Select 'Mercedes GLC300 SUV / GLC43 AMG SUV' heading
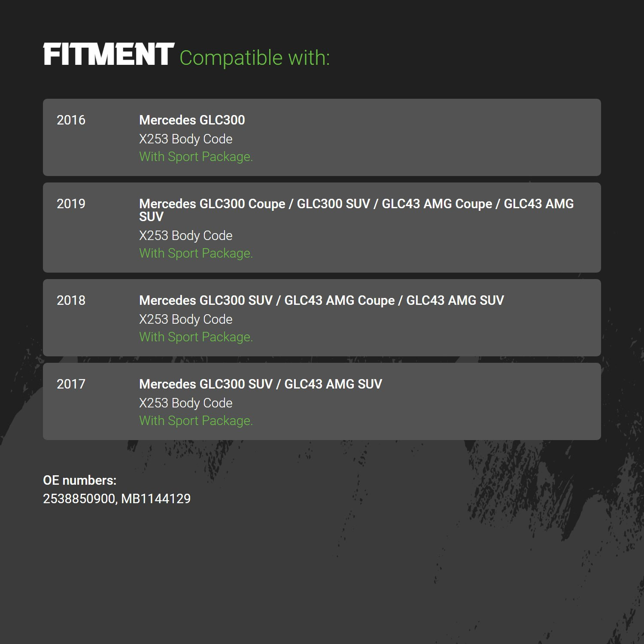 (261, 384)
